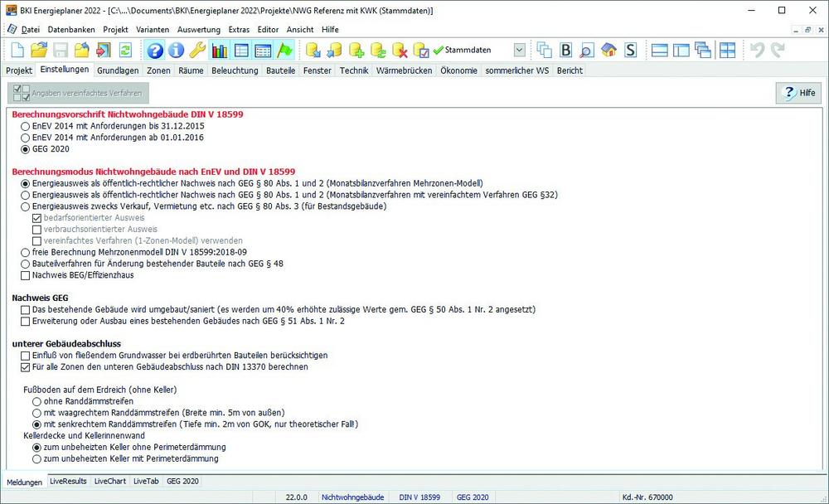The height and width of the screenshot is (504, 829).
Task: Open the Extras menu
Action: pos(239,30)
